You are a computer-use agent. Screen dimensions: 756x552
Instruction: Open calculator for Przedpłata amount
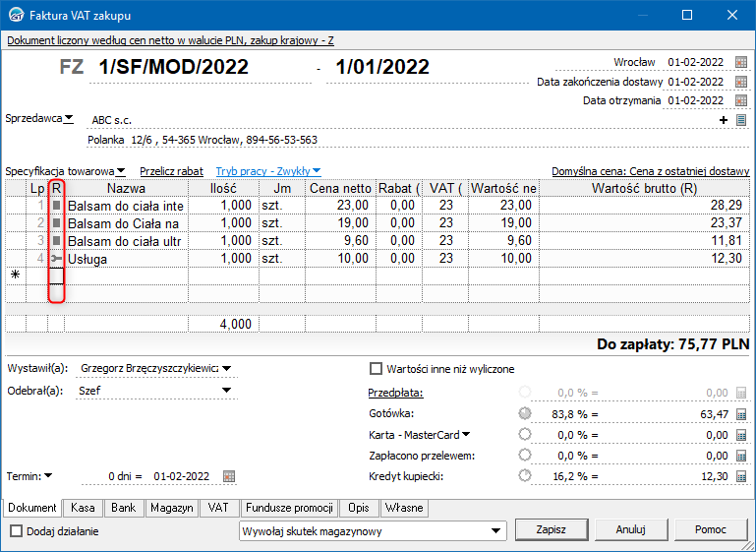tap(741, 393)
